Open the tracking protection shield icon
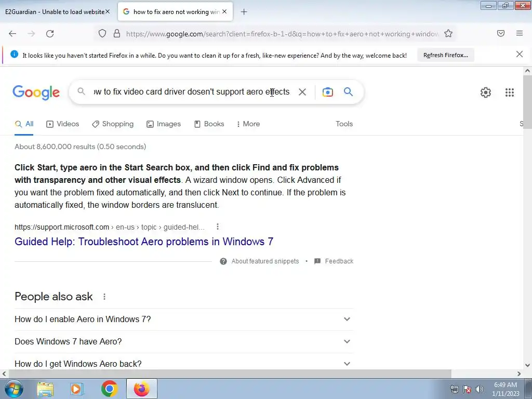This screenshot has width=532, height=399. click(x=102, y=34)
